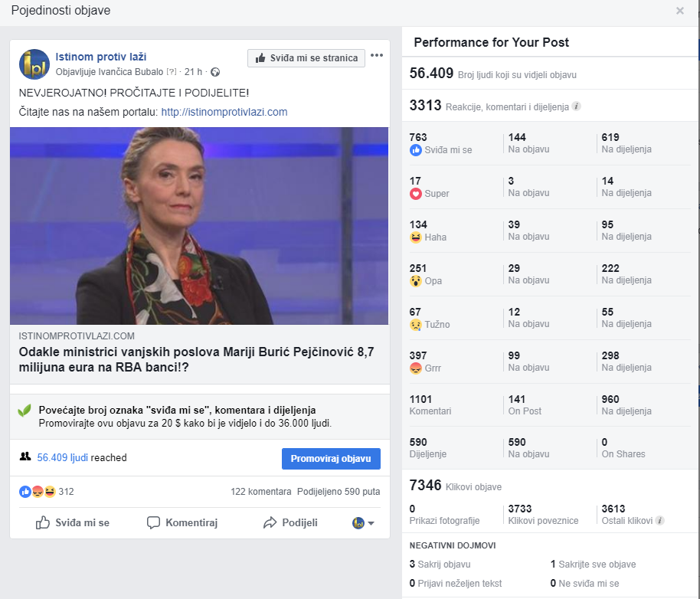
Task: Open the three-dot post options menu
Action: click(x=377, y=55)
